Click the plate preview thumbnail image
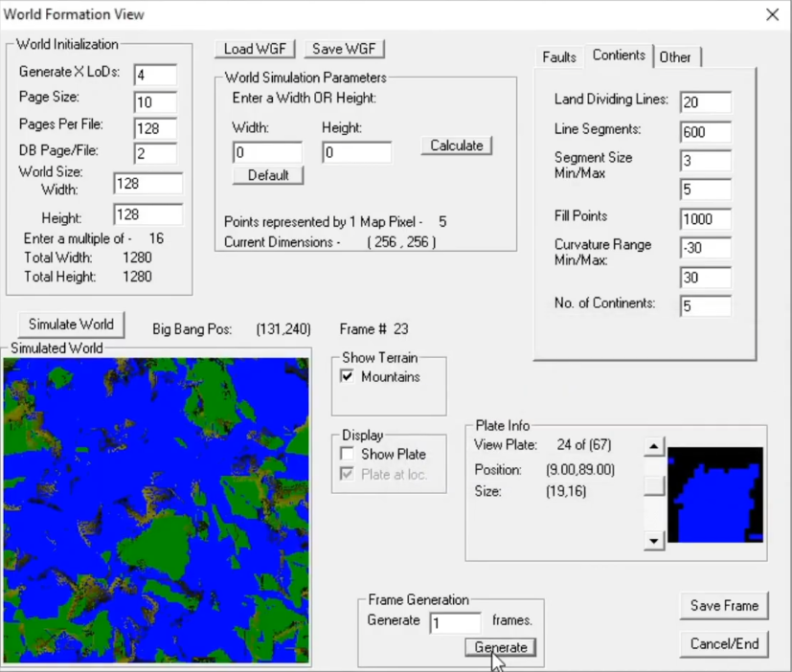 click(x=714, y=495)
